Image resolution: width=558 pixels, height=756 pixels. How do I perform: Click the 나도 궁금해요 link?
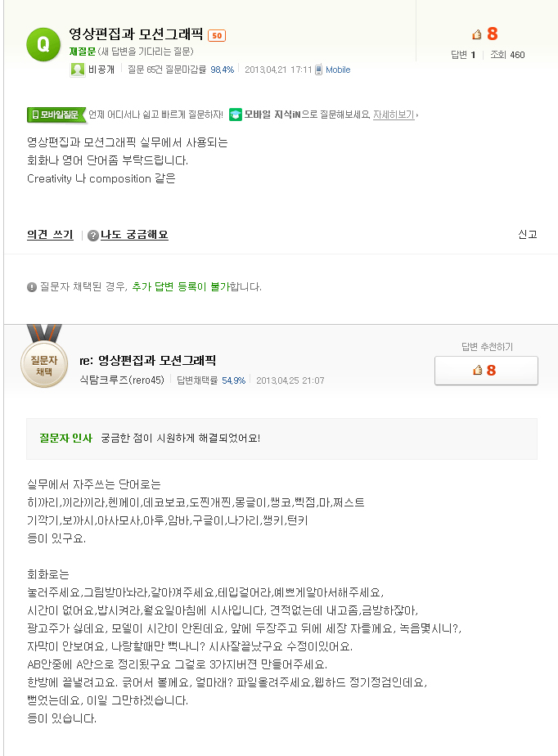click(134, 235)
